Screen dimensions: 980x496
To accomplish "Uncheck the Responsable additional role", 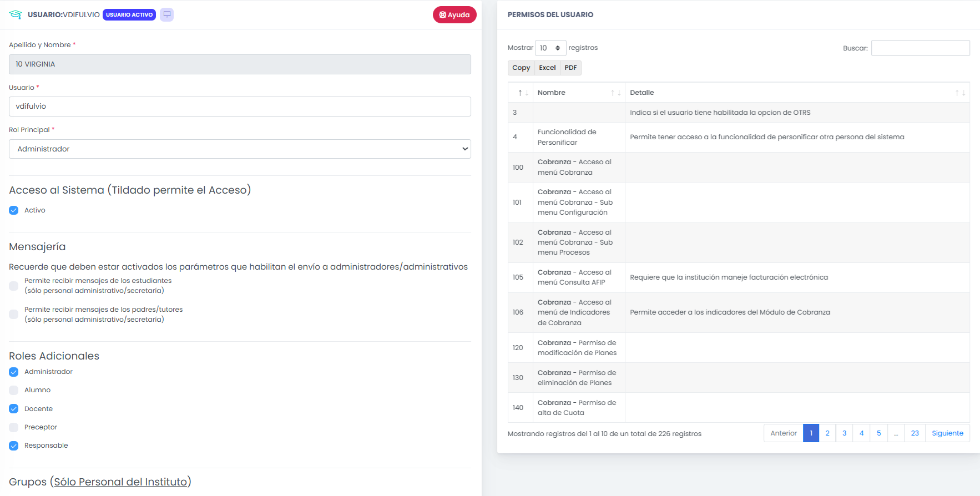I will (14, 446).
